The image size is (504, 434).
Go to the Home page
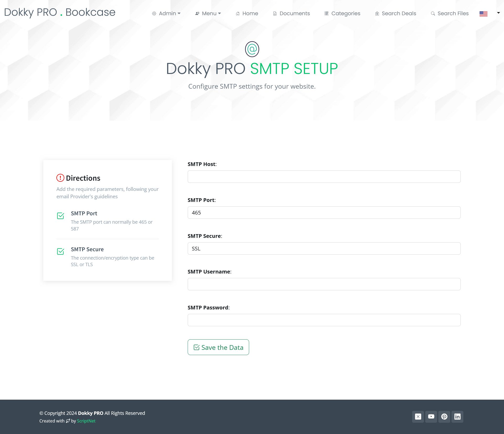click(x=247, y=13)
